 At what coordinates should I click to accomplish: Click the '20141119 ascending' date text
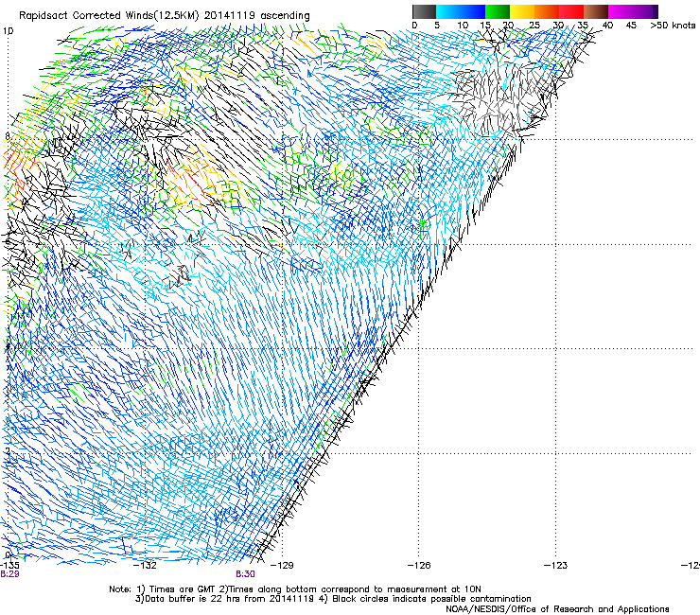(x=256, y=16)
